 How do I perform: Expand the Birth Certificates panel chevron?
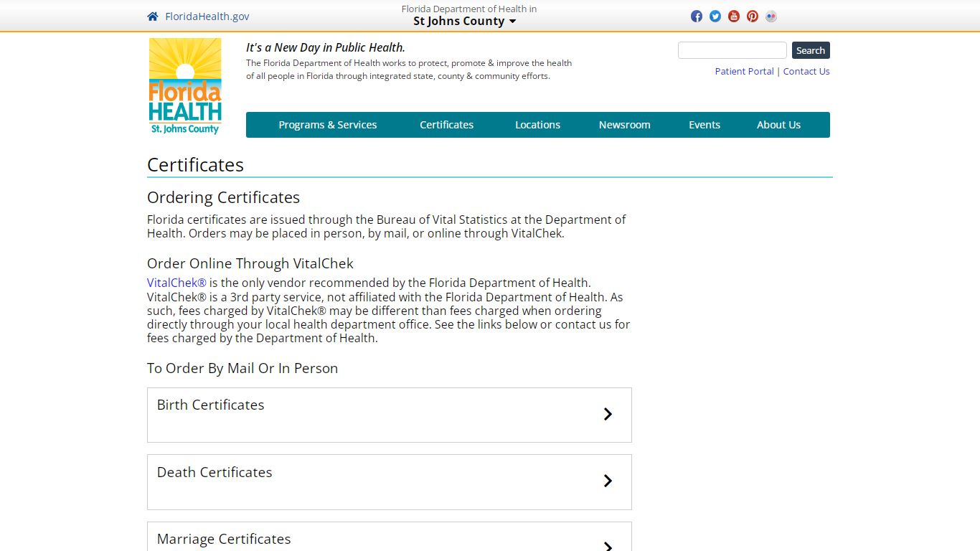pos(608,414)
